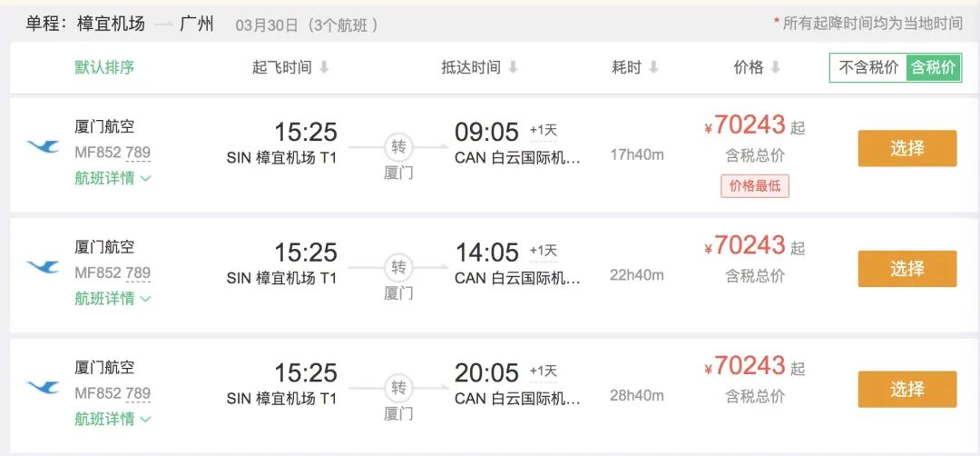The height and width of the screenshot is (456, 980).
Task: Sort by departure time arrow 起飞时间
Action: [324, 68]
